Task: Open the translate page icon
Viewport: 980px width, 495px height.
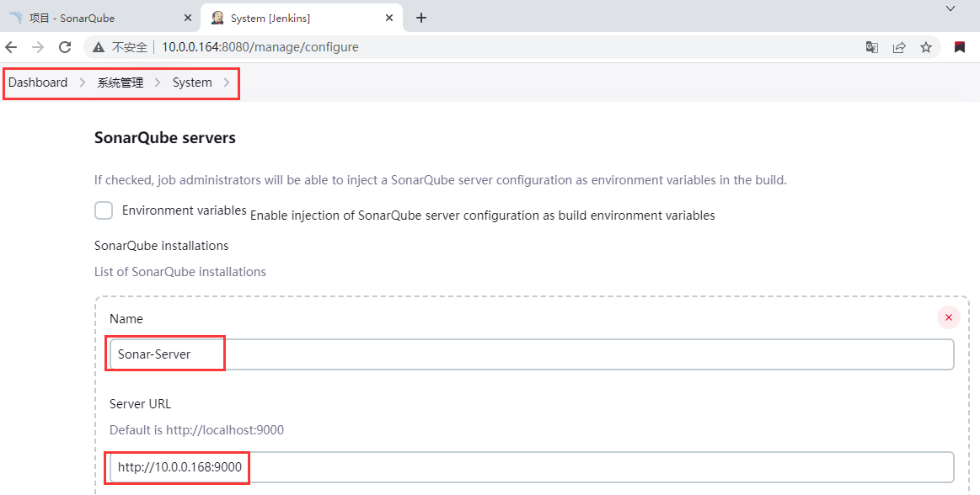Action: [872, 47]
